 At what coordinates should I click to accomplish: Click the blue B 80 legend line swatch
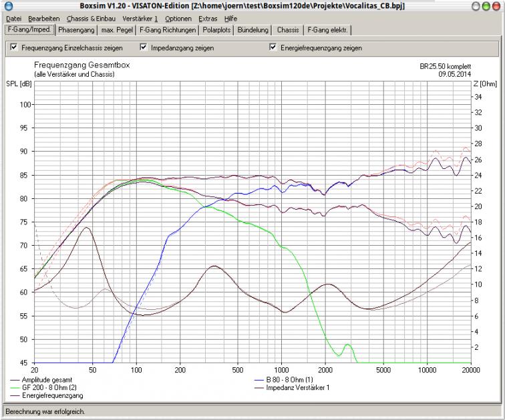(259, 380)
